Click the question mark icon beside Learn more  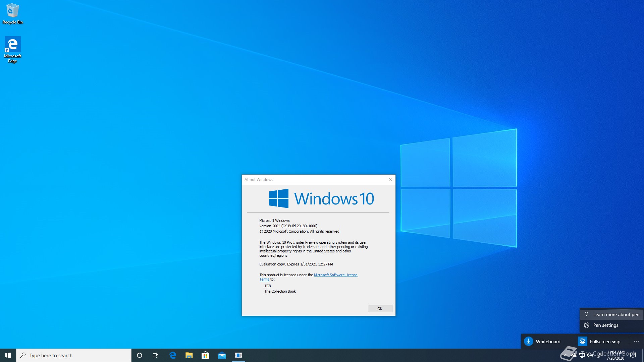(x=586, y=314)
